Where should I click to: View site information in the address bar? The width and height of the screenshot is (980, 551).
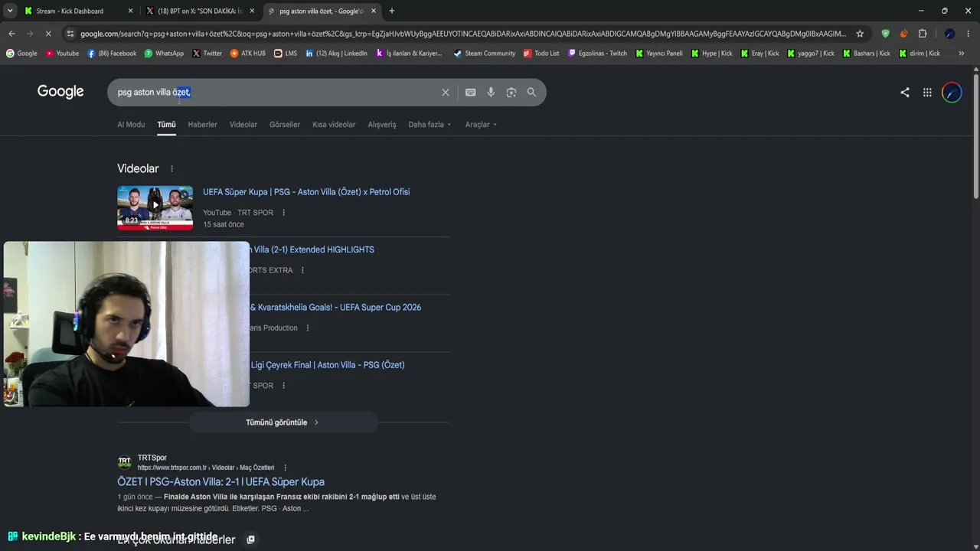coord(70,34)
